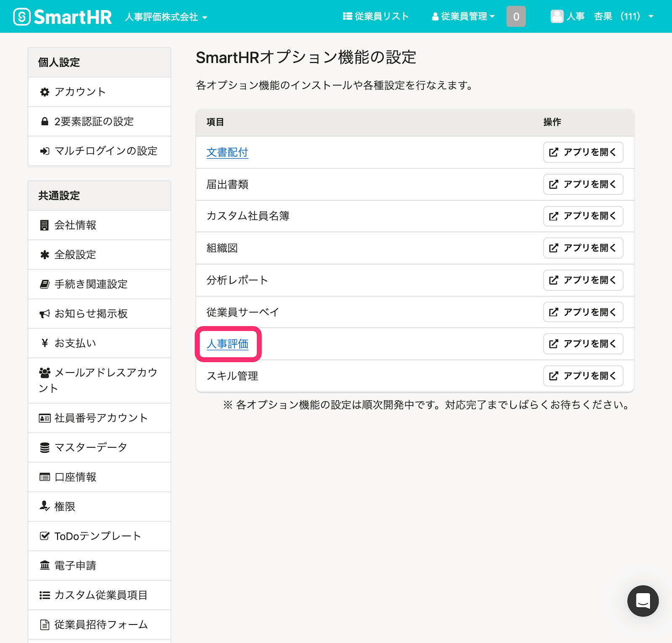Click the ID card icon beside 社員番号アカウント
The image size is (672, 643).
click(45, 418)
